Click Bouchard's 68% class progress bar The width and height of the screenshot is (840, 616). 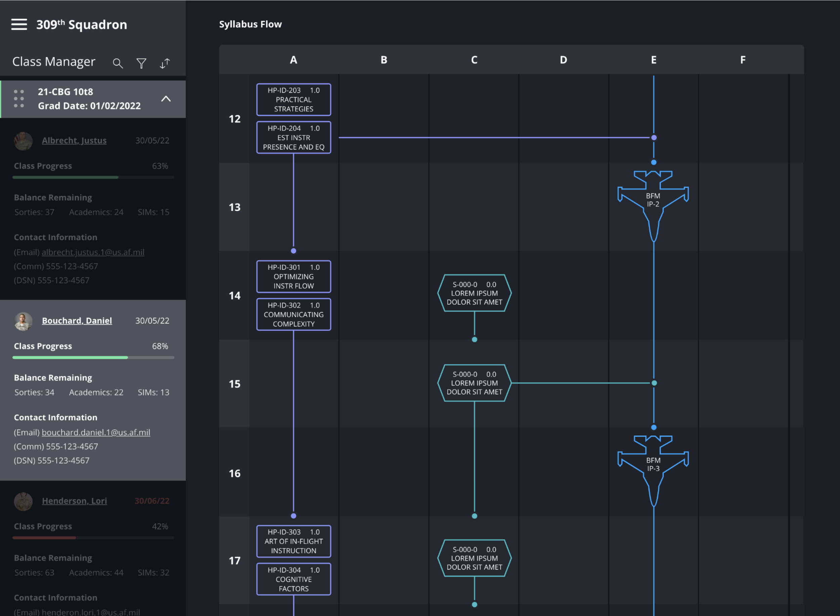[x=93, y=358]
